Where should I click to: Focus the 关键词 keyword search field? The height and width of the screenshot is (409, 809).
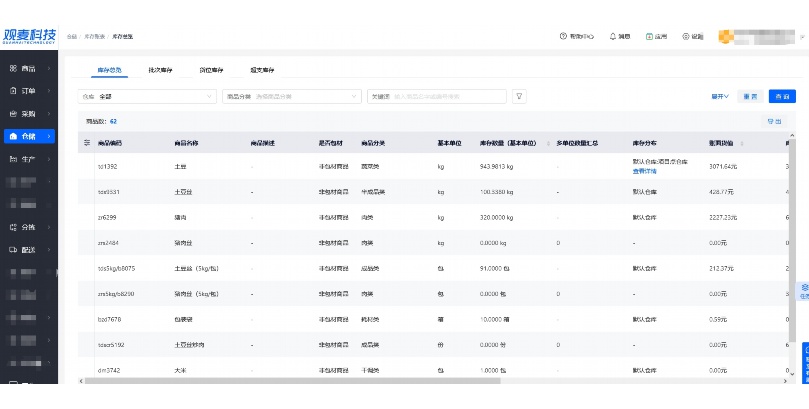[x=437, y=96]
